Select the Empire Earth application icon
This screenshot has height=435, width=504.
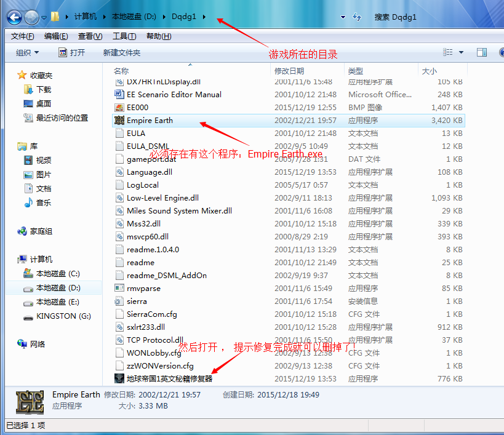119,121
